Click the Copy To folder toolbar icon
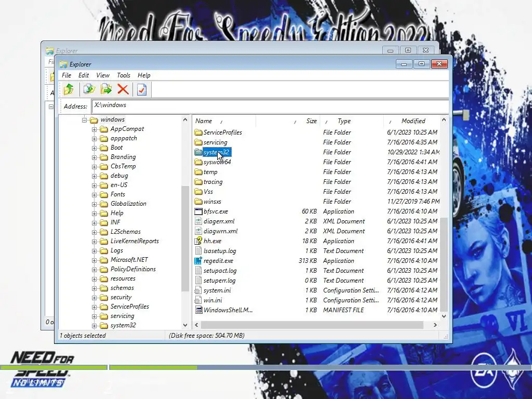 point(89,89)
